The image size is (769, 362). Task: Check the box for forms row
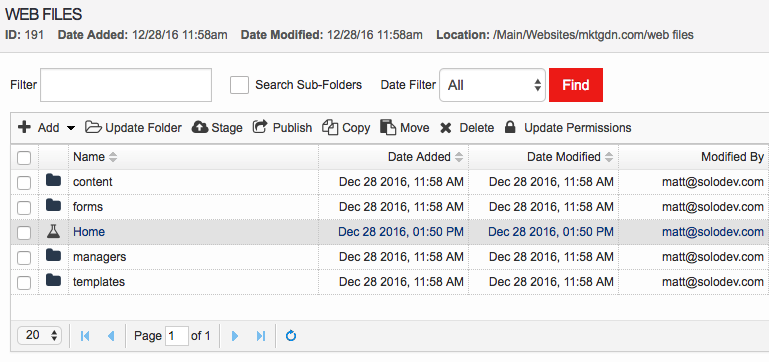pos(24,207)
